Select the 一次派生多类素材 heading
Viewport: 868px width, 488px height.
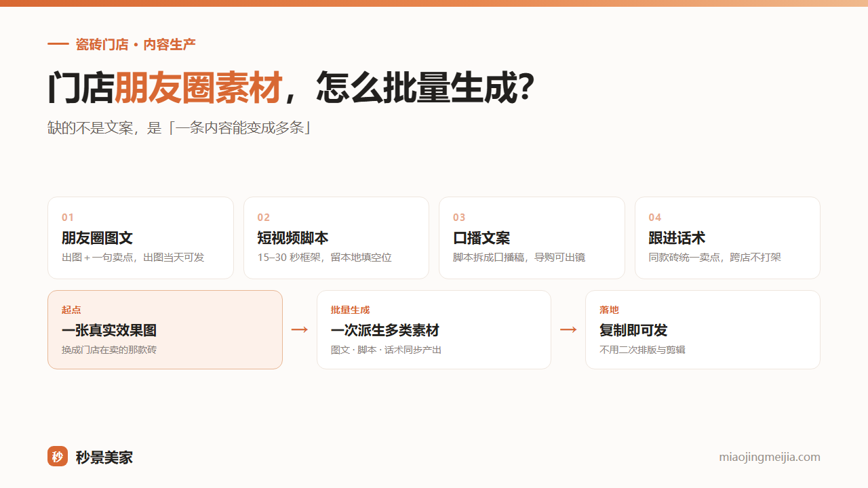(385, 331)
